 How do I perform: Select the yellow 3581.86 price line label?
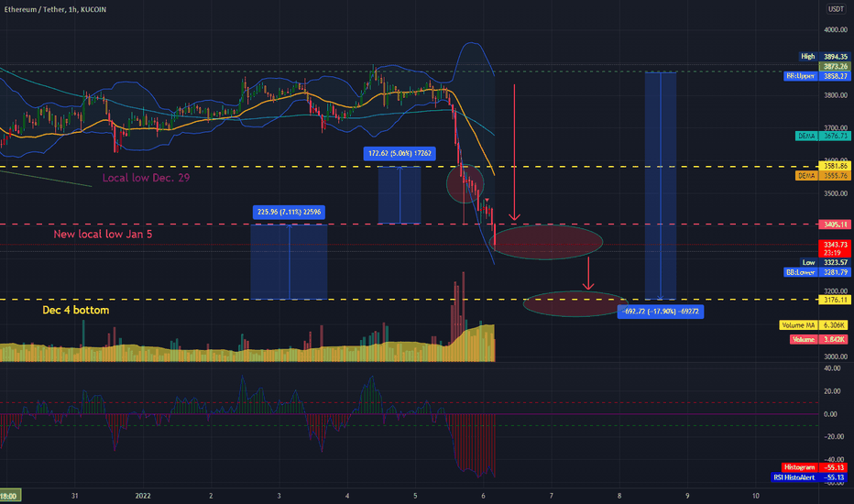[x=835, y=166]
